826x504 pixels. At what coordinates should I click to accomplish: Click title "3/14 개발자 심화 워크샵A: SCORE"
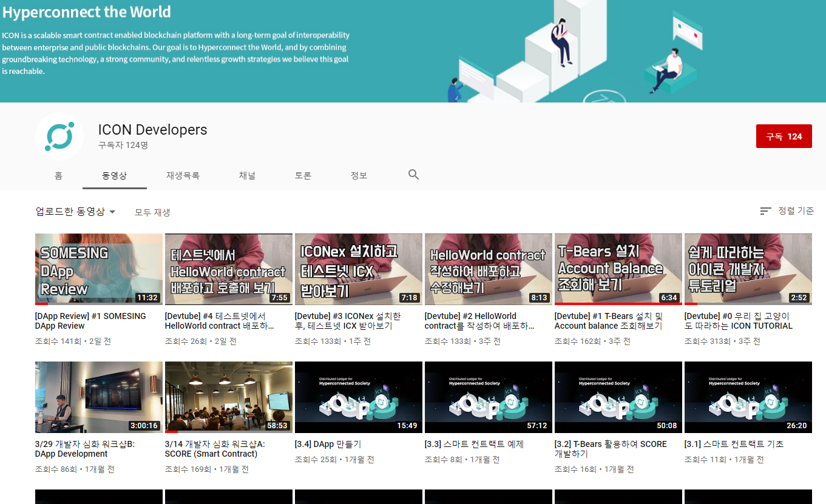(x=215, y=449)
